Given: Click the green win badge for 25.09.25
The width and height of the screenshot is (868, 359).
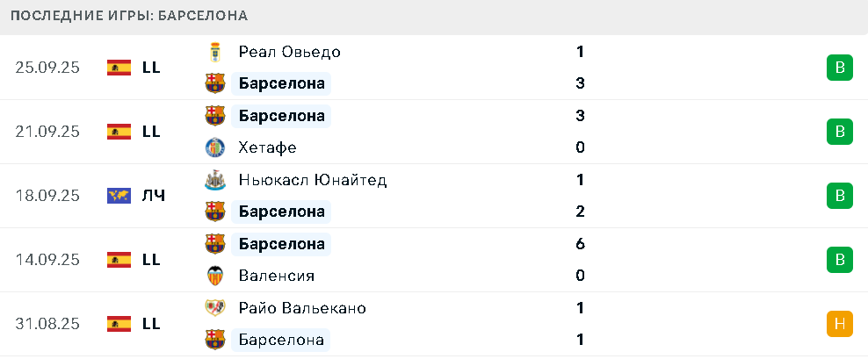Looking at the screenshot, I should point(839,68).
